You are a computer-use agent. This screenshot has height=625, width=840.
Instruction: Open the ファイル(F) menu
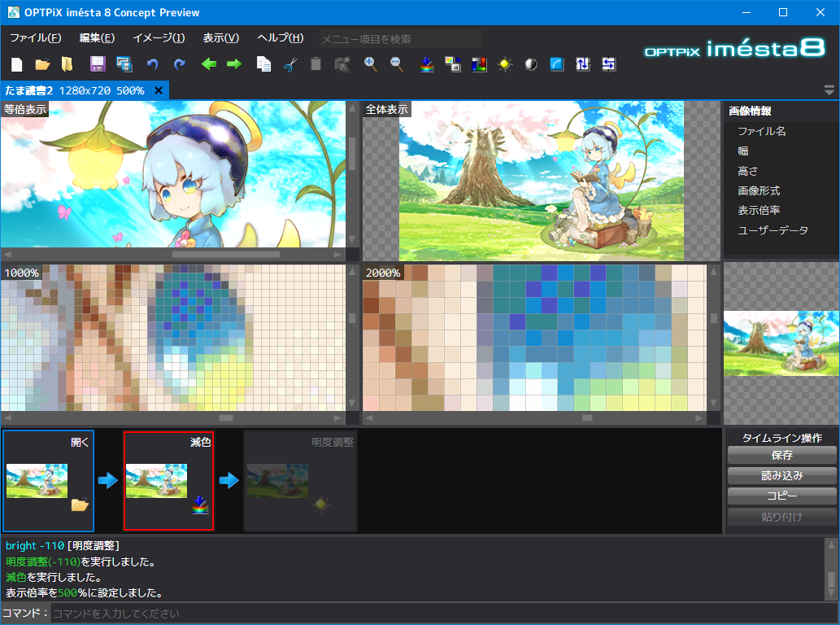point(35,38)
